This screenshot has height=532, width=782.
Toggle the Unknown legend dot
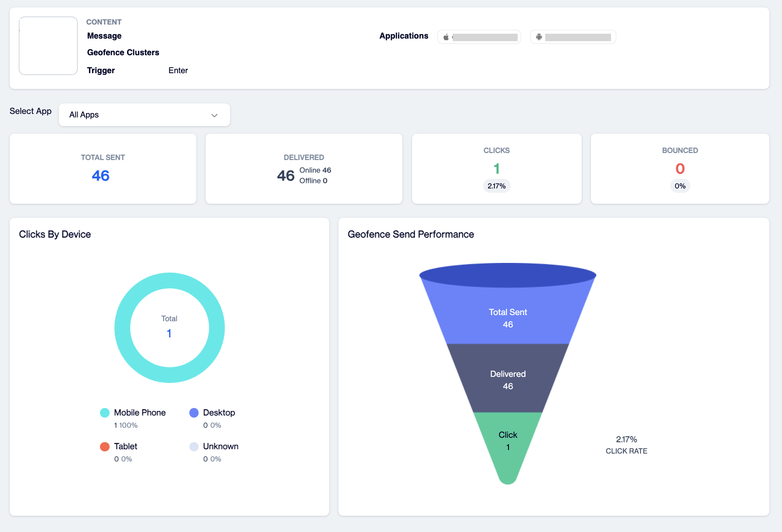pos(194,447)
